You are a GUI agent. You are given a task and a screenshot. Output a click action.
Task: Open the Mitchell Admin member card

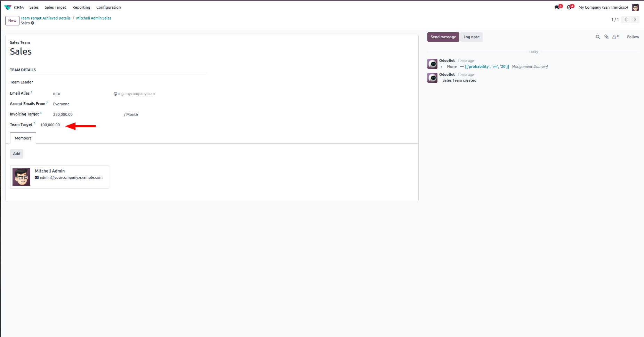(59, 177)
